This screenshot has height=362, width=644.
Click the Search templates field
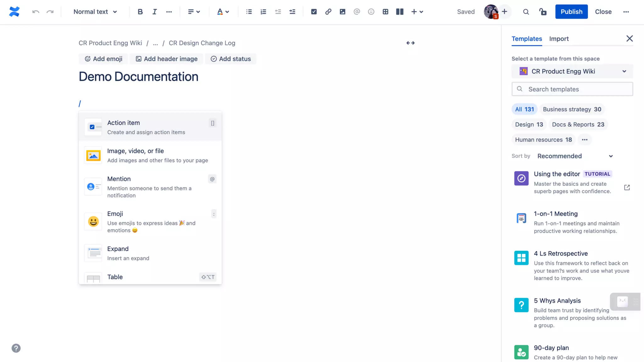pyautogui.click(x=572, y=89)
